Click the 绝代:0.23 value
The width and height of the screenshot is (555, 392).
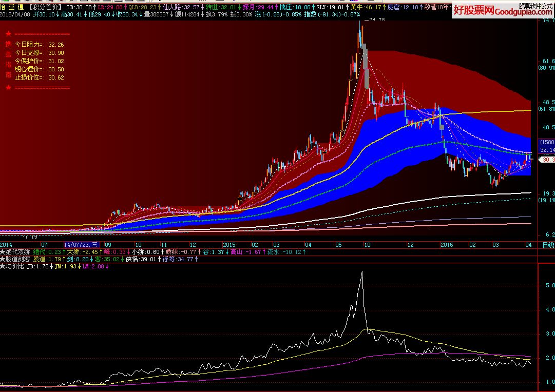[47, 252]
